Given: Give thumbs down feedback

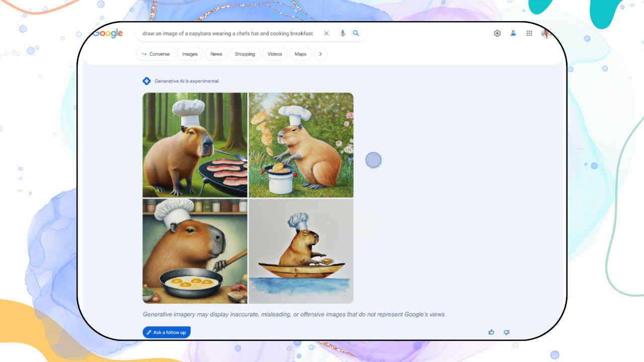Looking at the screenshot, I should tap(507, 332).
